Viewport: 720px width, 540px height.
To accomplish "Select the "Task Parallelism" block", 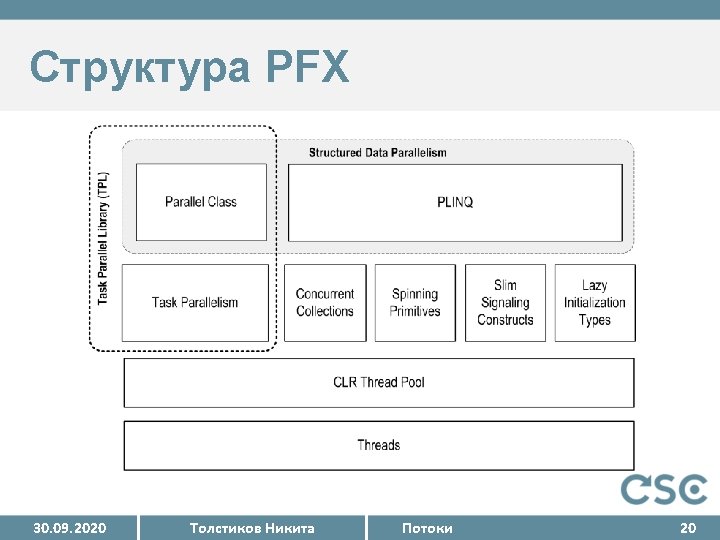I will pyautogui.click(x=195, y=303).
